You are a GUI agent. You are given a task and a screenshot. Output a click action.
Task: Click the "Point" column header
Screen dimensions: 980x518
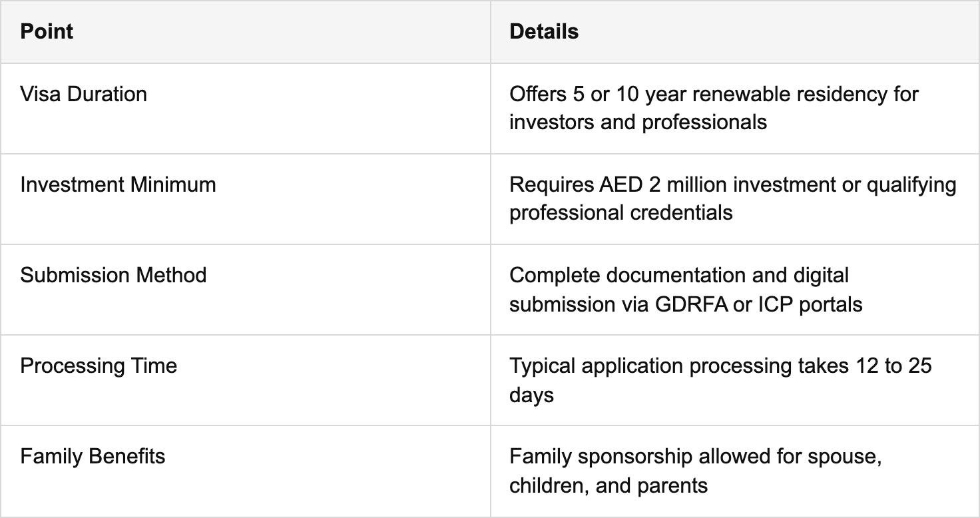pos(47,31)
